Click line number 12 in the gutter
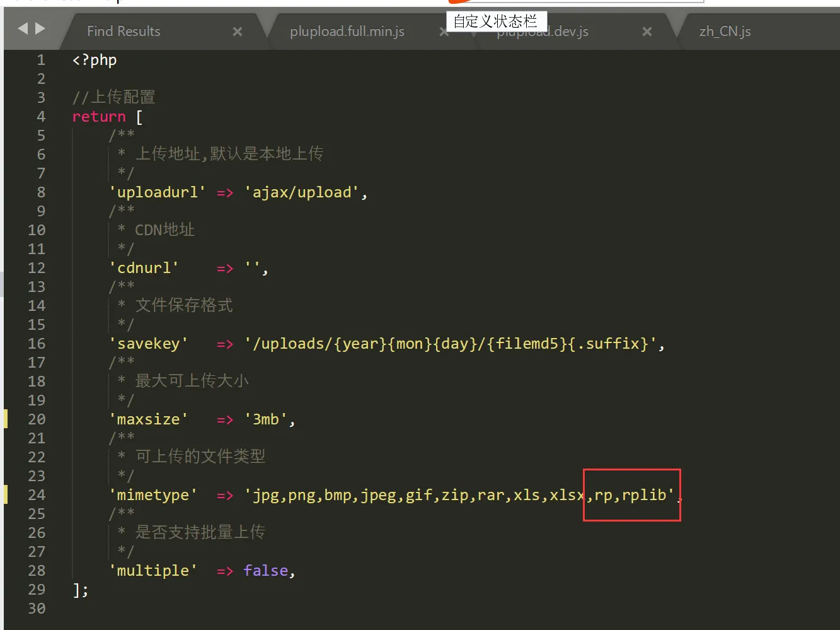Image resolution: width=840 pixels, height=630 pixels. tap(37, 268)
